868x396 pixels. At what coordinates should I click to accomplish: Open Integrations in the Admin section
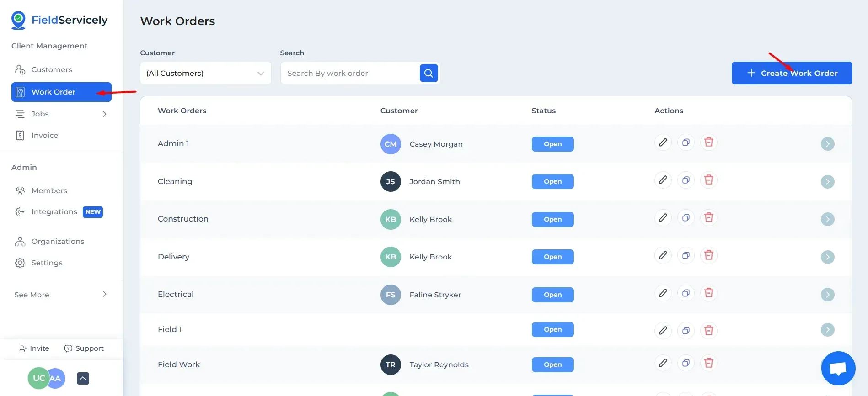coord(54,212)
